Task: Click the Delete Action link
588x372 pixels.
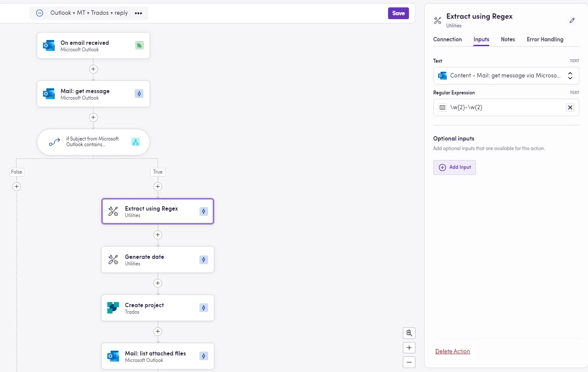Action: pos(452,351)
